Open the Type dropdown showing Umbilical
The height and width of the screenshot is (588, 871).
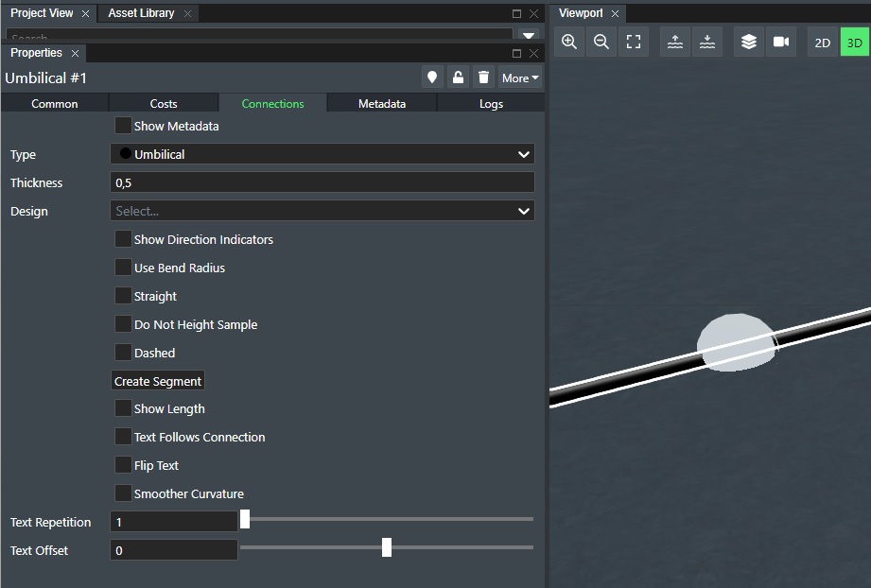click(322, 154)
